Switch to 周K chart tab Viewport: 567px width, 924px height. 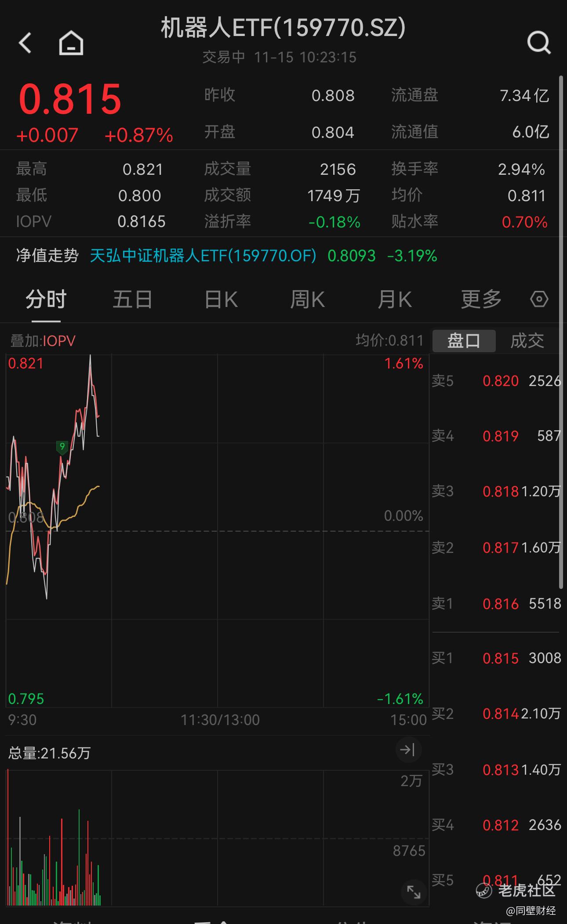[307, 300]
